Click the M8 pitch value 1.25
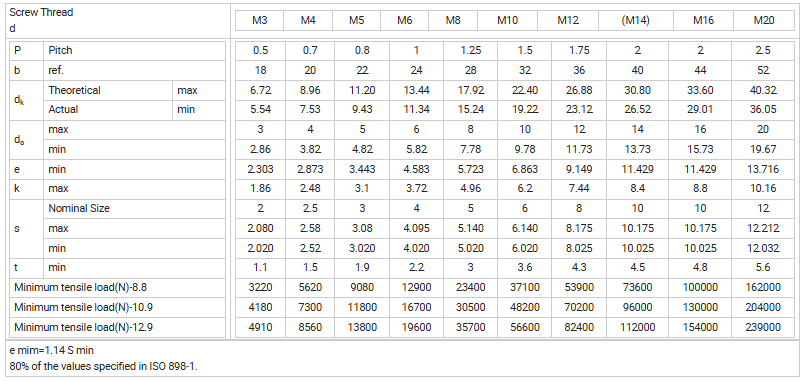The image size is (806, 381). click(470, 50)
